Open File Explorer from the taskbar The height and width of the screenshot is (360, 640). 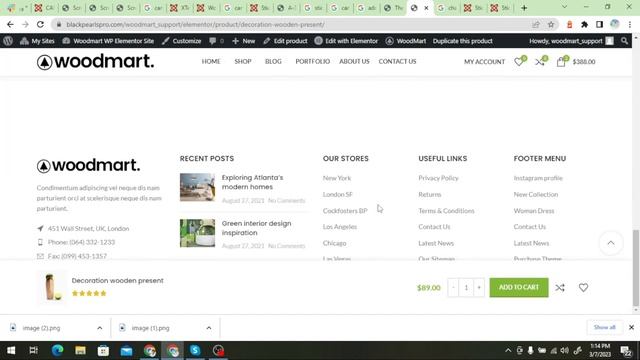(80, 351)
